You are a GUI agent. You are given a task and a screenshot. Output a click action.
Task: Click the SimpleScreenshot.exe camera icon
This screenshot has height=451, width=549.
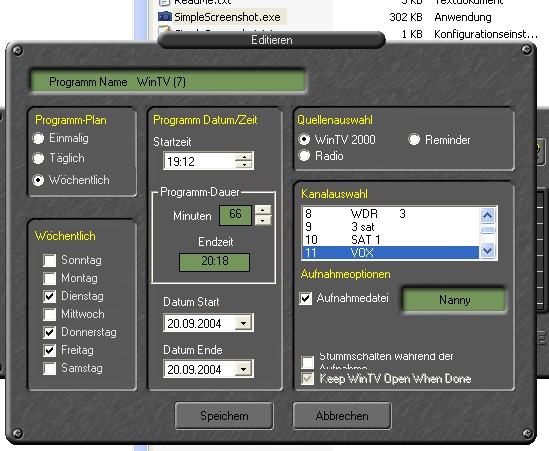pos(165,16)
